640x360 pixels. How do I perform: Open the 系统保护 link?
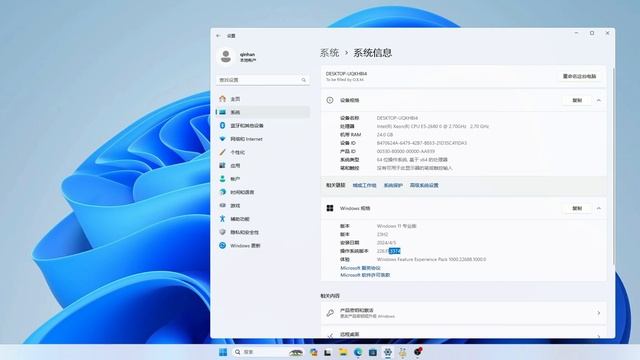(x=393, y=185)
